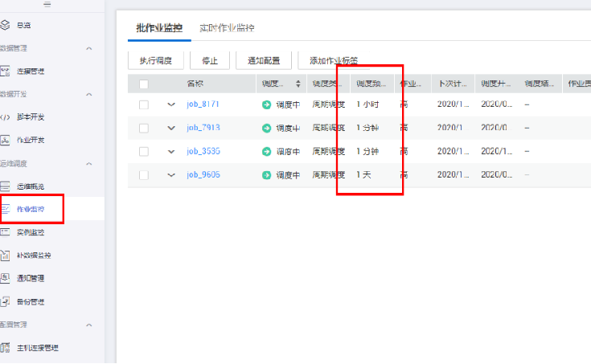Open the job_8171 link

click(x=203, y=104)
